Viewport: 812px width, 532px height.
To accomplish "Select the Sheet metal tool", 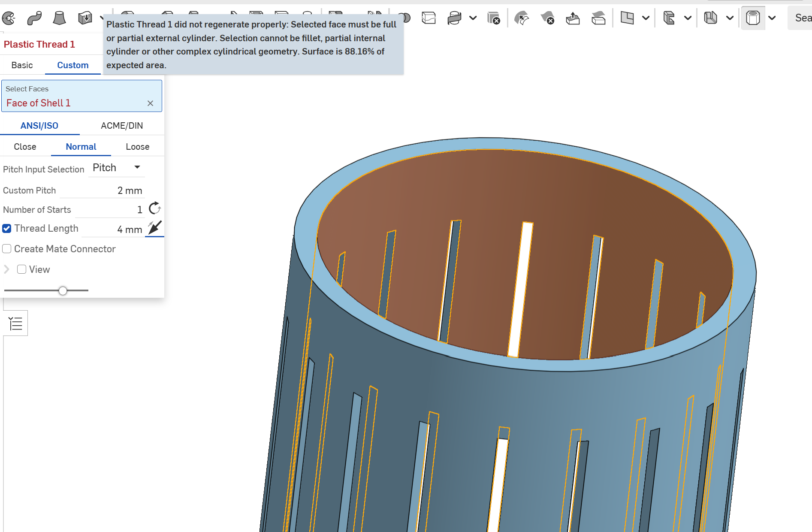I will coord(711,18).
